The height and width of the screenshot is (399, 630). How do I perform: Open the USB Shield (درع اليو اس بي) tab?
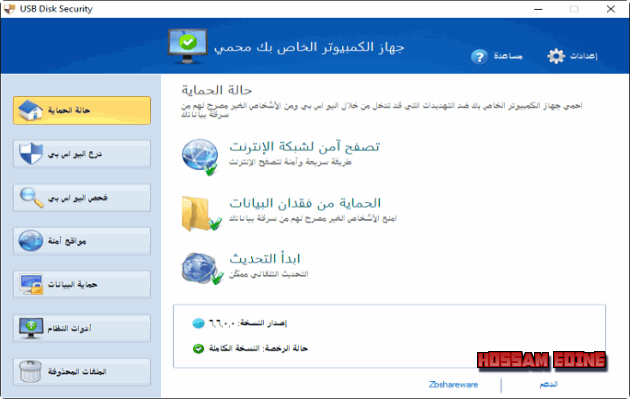[82, 153]
